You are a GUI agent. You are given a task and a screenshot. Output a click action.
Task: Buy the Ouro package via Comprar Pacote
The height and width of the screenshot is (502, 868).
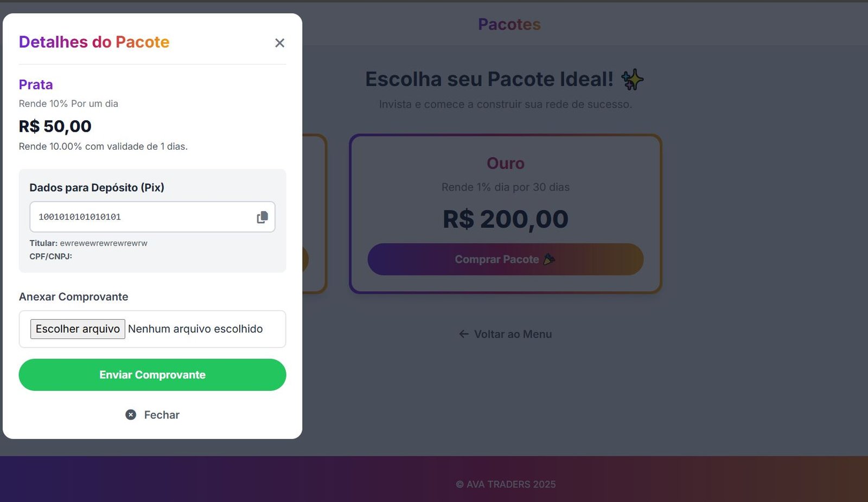(x=496, y=259)
